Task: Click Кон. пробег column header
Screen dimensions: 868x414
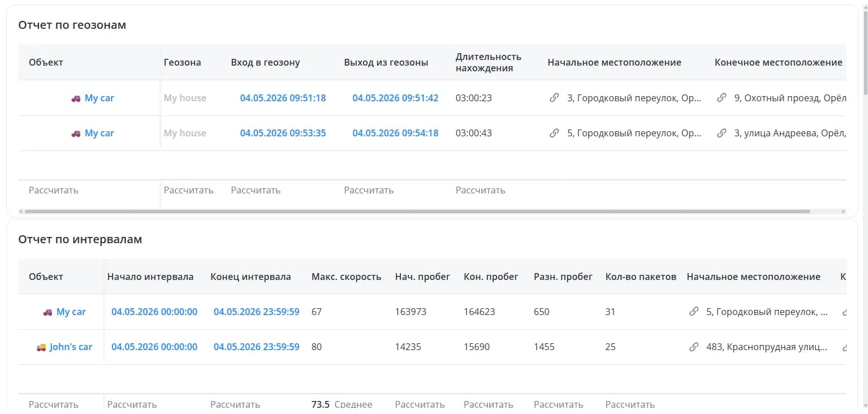Action: [x=491, y=277]
